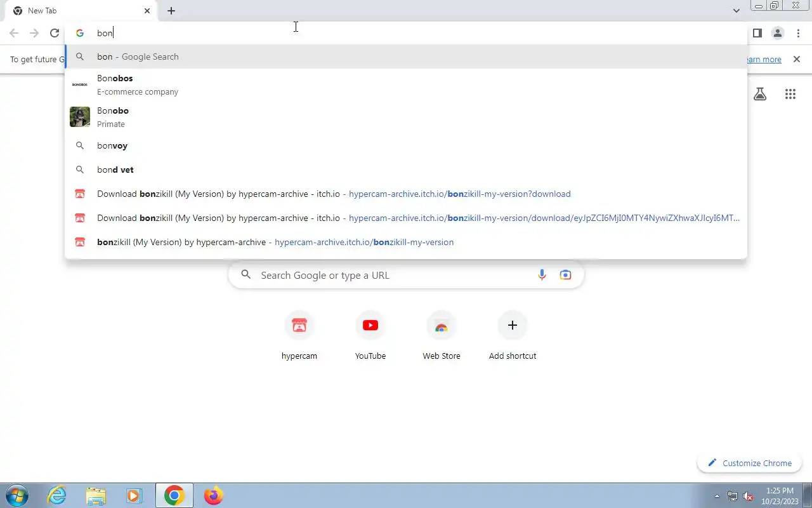Screen dimensions: 812x508
Task: Open Windows Media Player from taskbar
Action: tap(134, 495)
